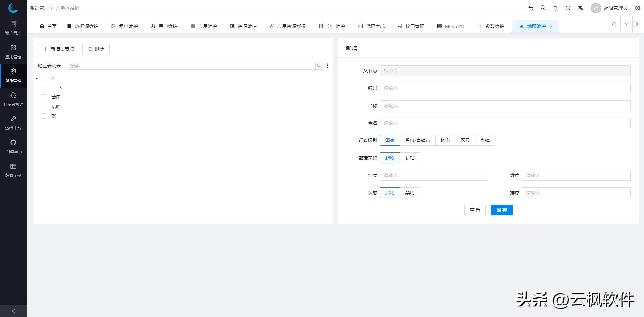Select the 省份/直辖市 administrative level
The image size is (644, 317).
pos(418,140)
